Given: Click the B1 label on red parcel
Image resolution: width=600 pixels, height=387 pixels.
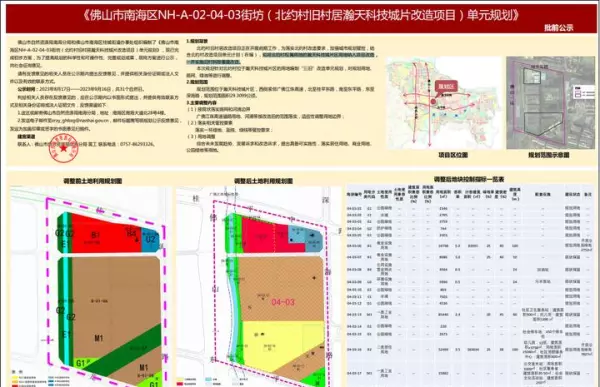Looking at the screenshot, I should coord(95,235).
